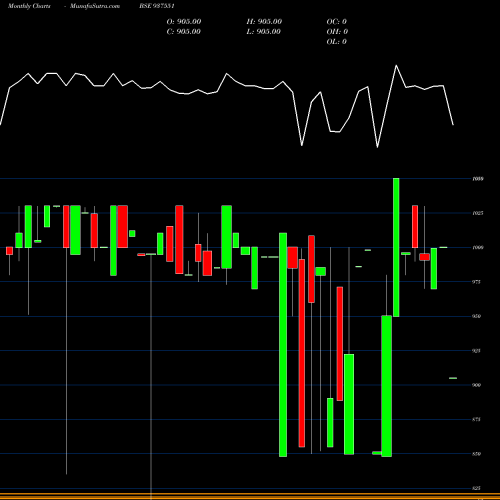Click the 1050 price axis label
This screenshot has height=500, width=500.
[x=478, y=179]
